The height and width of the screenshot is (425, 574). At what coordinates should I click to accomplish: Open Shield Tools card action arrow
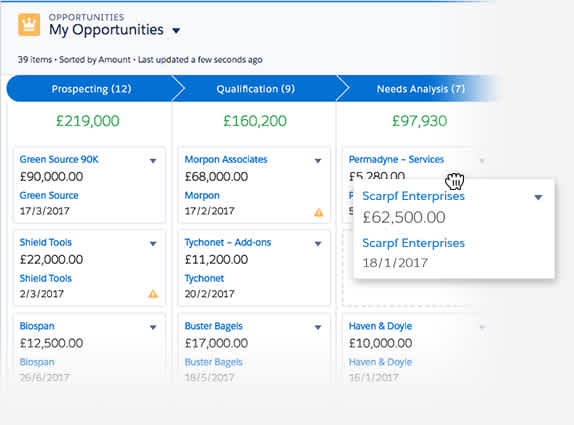pyautogui.click(x=153, y=244)
